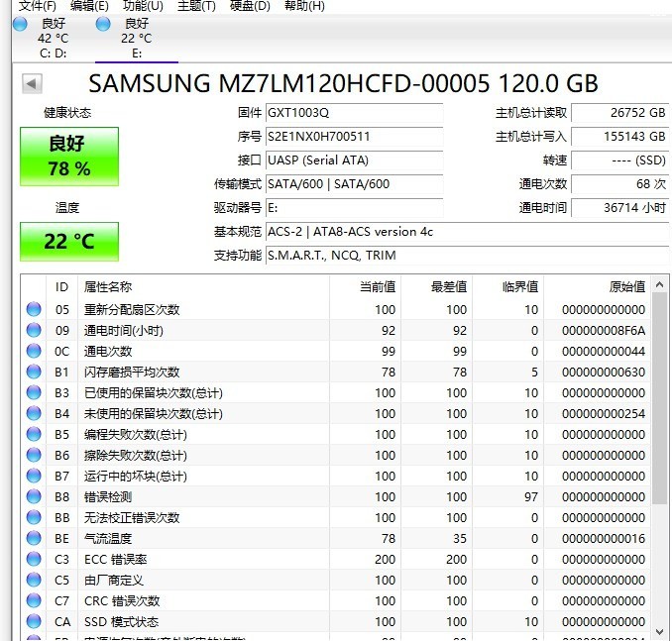Click status orb of row B4 未使用的保留块次数
This screenshot has height=641, width=672.
pos(34,413)
